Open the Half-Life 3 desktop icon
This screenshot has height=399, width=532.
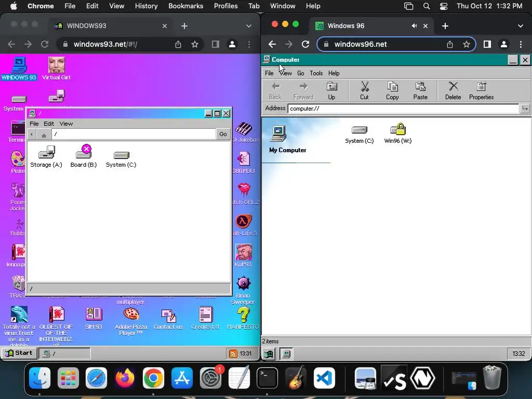(244, 225)
